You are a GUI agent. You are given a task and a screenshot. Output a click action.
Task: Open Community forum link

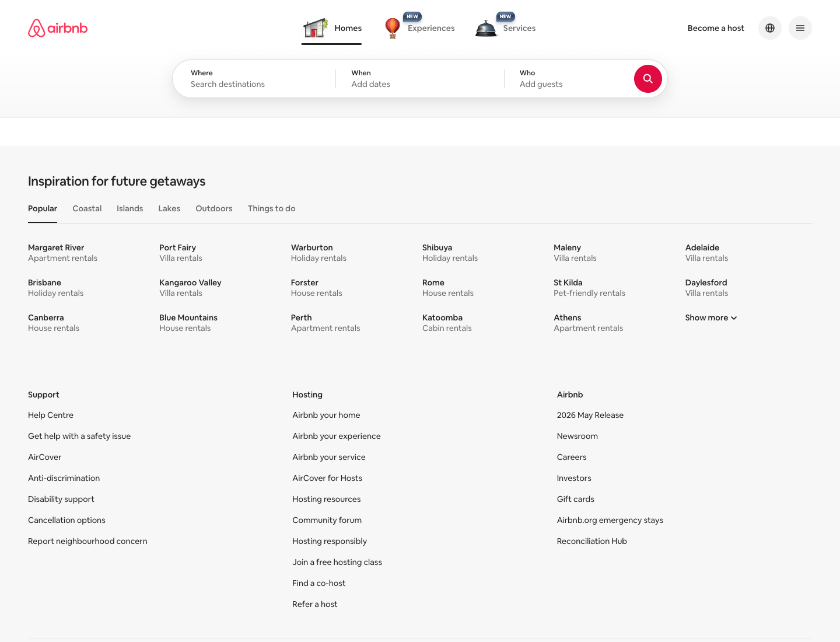tap(327, 520)
